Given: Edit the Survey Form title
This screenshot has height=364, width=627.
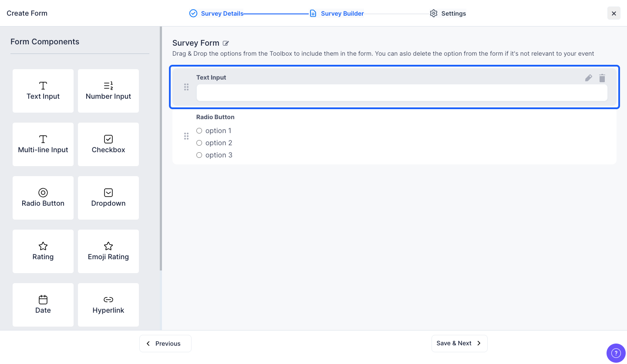Looking at the screenshot, I should pos(226,43).
